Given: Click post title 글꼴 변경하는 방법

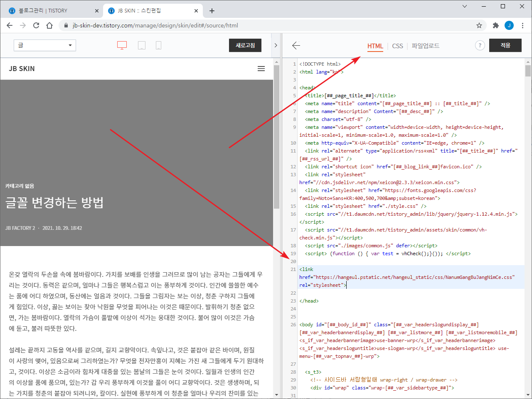Looking at the screenshot, I should (54, 202).
